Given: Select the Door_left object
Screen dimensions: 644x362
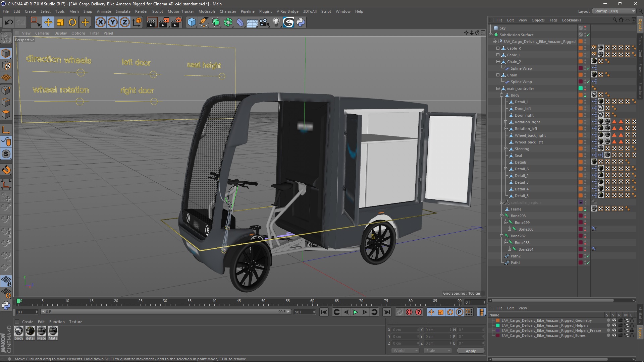Looking at the screenshot, I should click(x=523, y=109).
